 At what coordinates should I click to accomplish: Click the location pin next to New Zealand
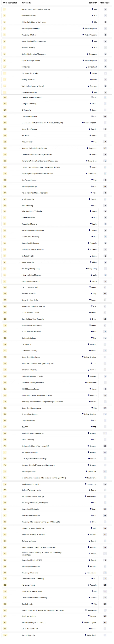pos(85,573)
